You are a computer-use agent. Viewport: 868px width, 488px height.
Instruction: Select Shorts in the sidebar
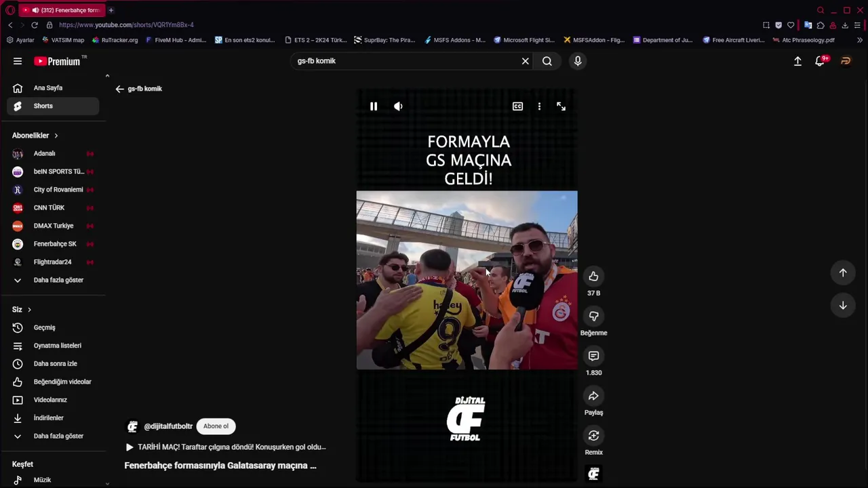[53, 106]
